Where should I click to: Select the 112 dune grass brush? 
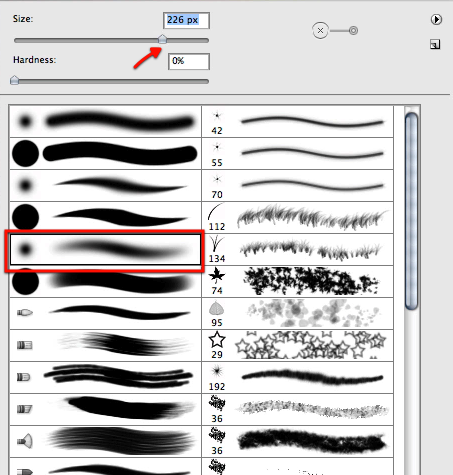[298, 217]
